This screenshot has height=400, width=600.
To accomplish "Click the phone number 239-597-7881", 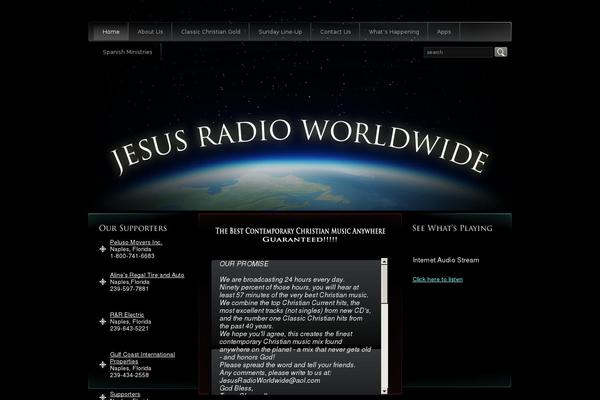I will [129, 289].
